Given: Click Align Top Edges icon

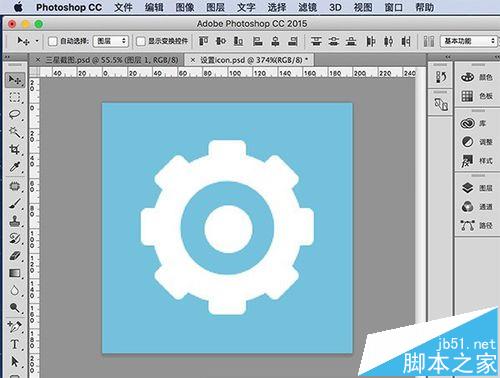Looking at the screenshot, I should [x=203, y=41].
